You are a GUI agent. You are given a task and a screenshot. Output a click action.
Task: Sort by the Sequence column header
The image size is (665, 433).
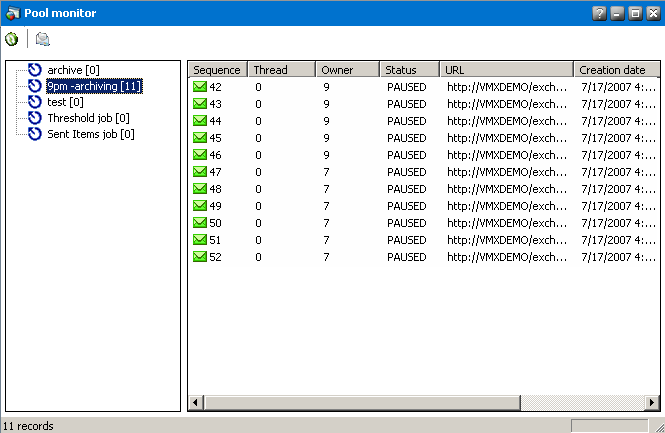pos(218,70)
